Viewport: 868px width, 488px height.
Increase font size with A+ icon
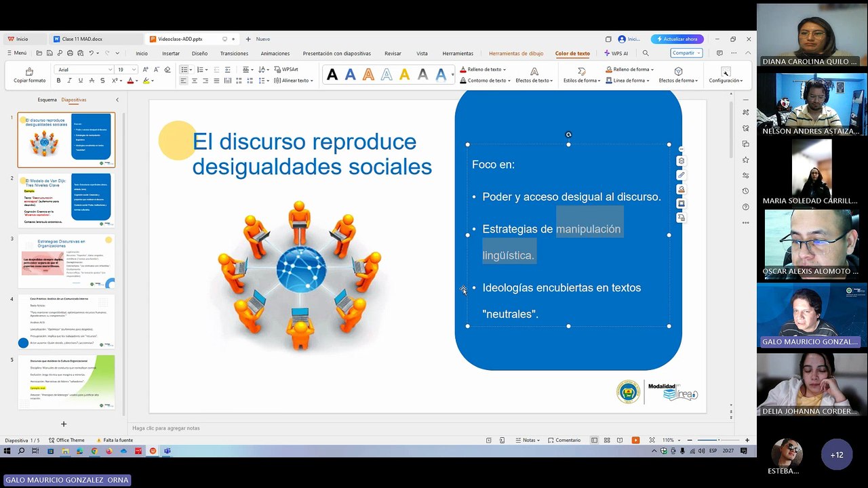(145, 69)
